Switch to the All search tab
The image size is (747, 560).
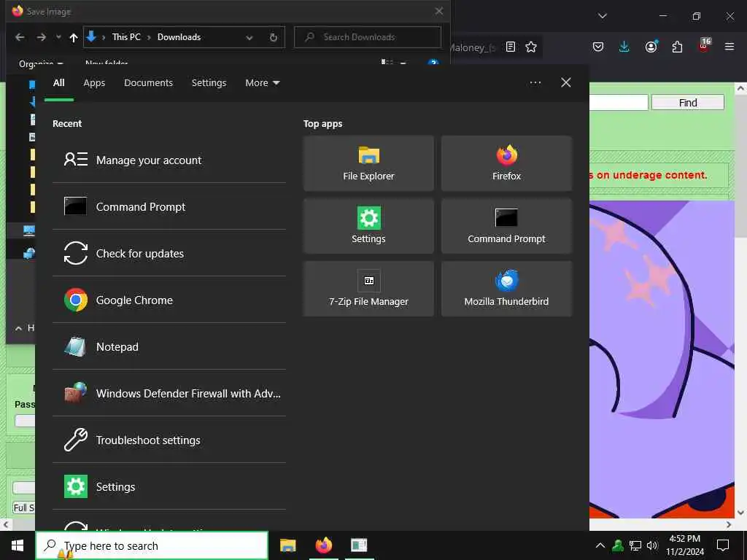coord(59,83)
